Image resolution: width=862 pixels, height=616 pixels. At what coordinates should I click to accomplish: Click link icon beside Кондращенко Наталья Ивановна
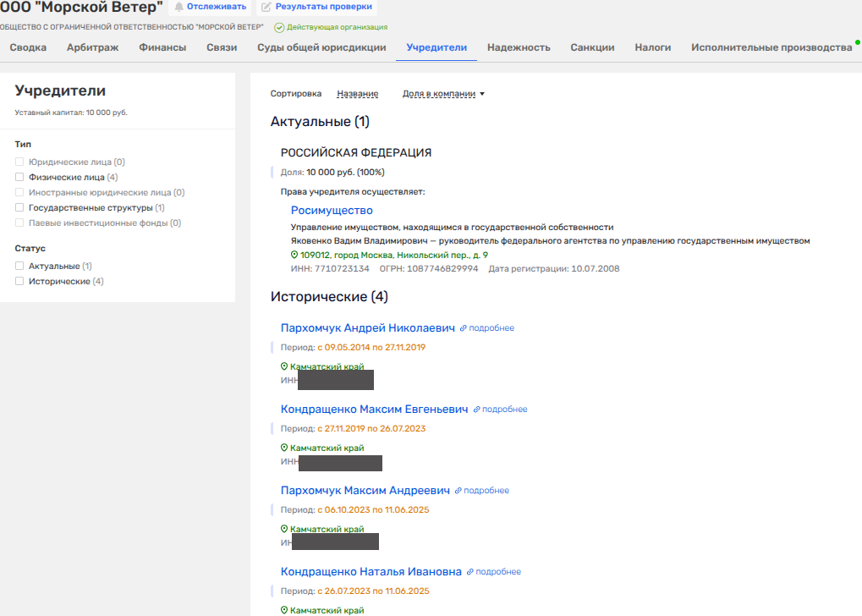click(x=470, y=572)
